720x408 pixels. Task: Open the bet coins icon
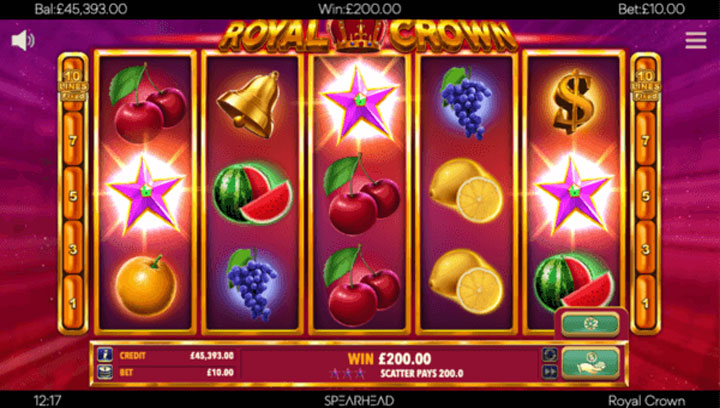click(x=105, y=372)
